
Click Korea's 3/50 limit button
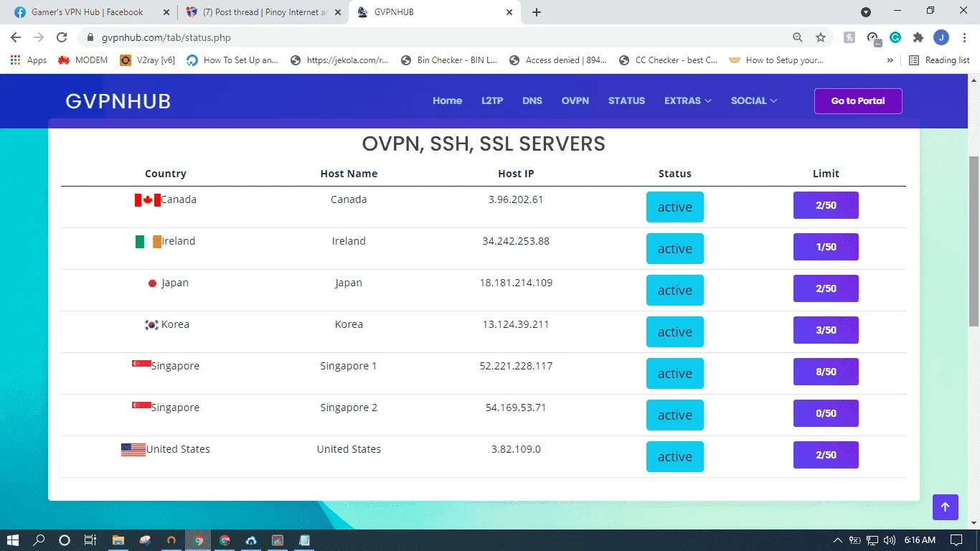click(826, 330)
